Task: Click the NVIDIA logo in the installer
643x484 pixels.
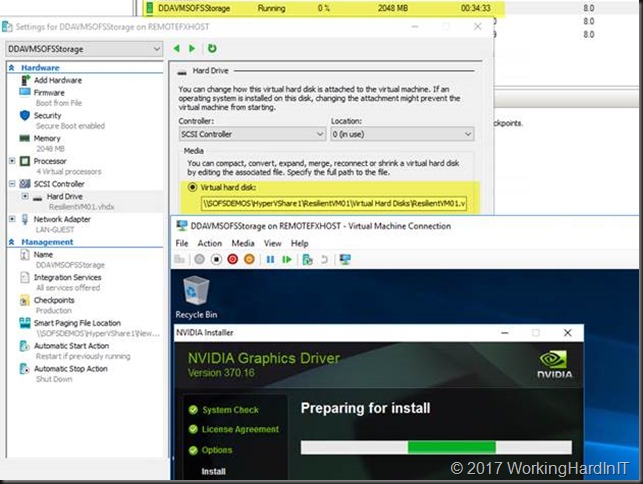Action: tap(555, 364)
